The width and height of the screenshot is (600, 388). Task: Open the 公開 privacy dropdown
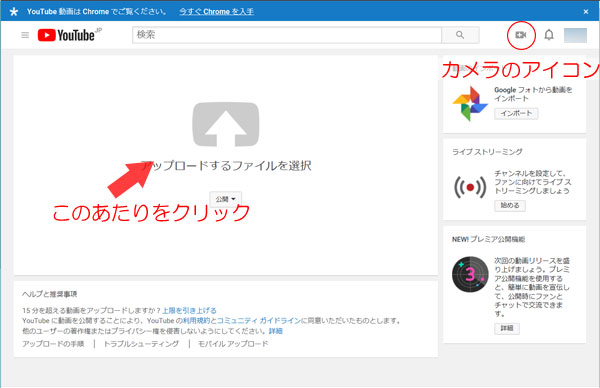[225, 199]
